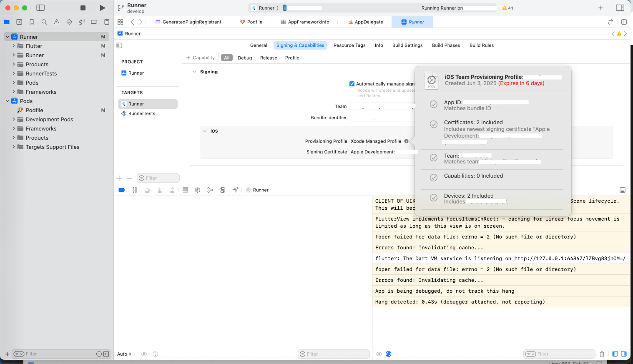Switch to the General tab
Viewport: 633px width, 364px height.
click(x=259, y=45)
